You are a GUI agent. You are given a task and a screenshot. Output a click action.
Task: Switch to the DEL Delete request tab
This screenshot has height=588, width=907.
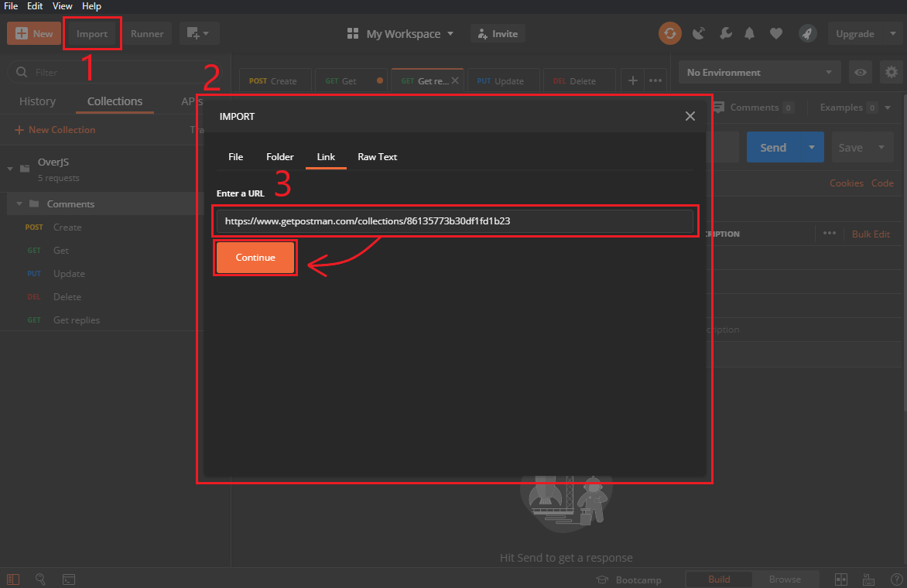click(x=579, y=80)
